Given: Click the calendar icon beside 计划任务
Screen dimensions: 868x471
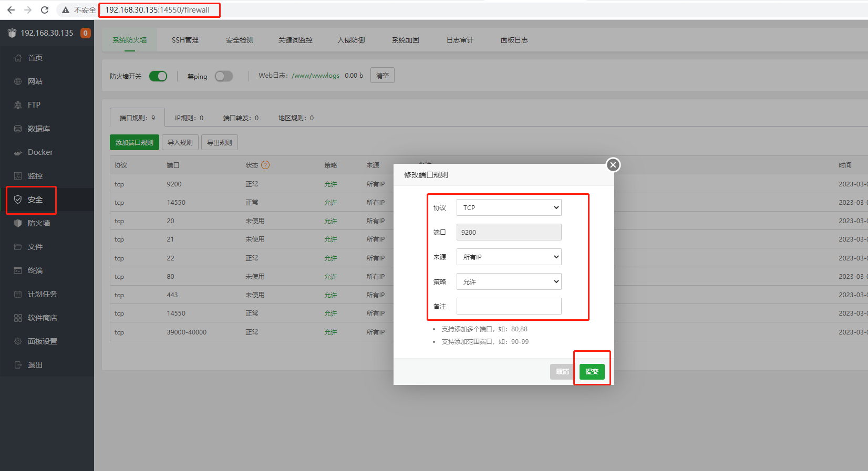Looking at the screenshot, I should tap(18, 294).
